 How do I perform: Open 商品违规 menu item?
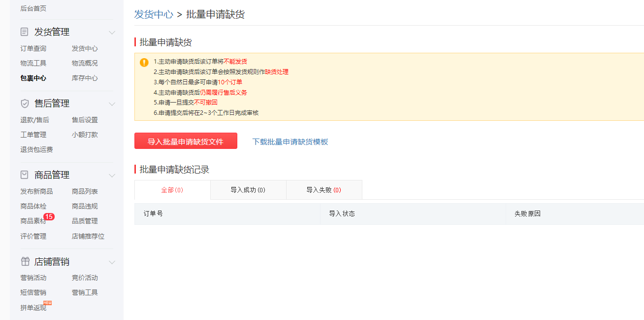[85, 206]
